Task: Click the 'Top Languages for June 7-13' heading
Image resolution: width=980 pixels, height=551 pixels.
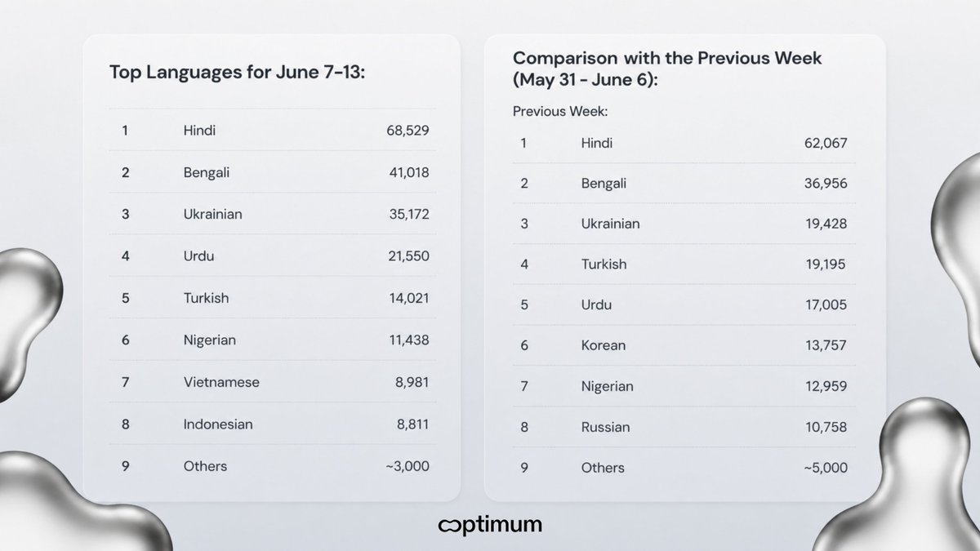Action: click(237, 72)
